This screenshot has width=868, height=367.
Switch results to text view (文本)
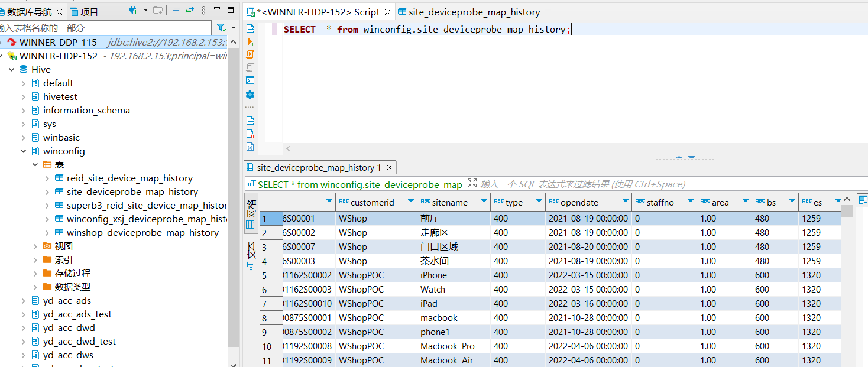click(251, 251)
